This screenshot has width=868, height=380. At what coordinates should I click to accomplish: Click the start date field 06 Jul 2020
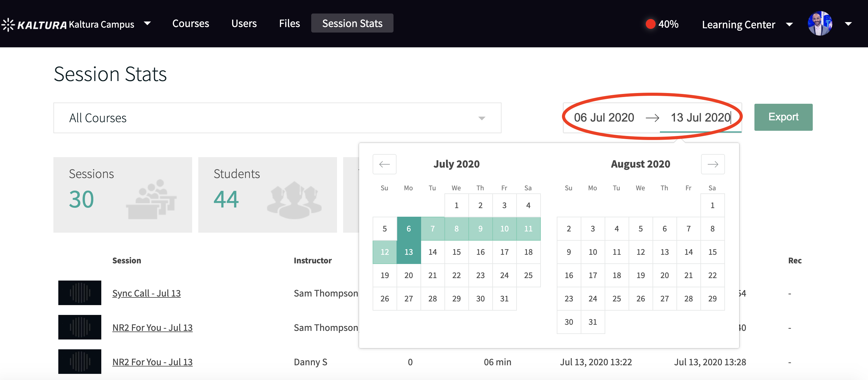click(x=603, y=118)
